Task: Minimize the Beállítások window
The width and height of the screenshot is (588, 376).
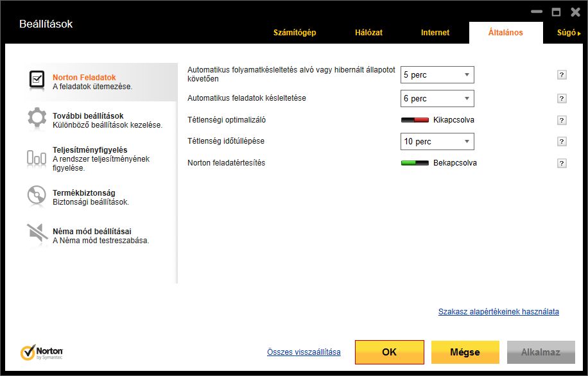Action: click(x=537, y=12)
